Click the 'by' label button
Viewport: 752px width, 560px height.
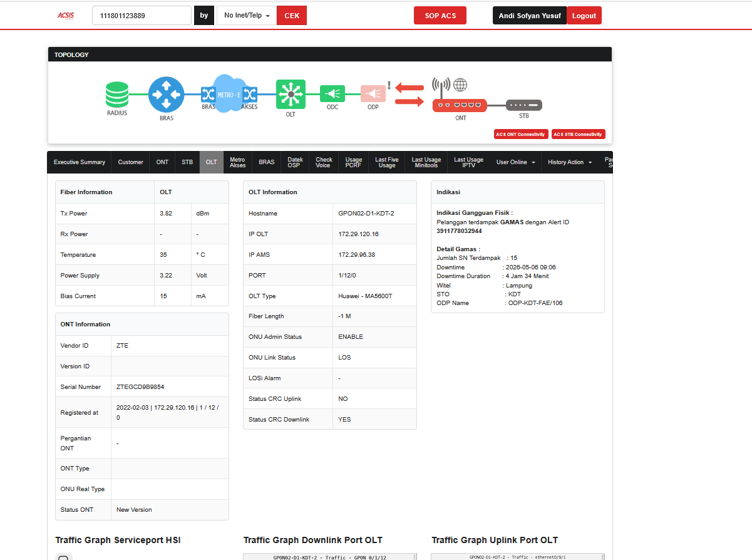(x=204, y=16)
